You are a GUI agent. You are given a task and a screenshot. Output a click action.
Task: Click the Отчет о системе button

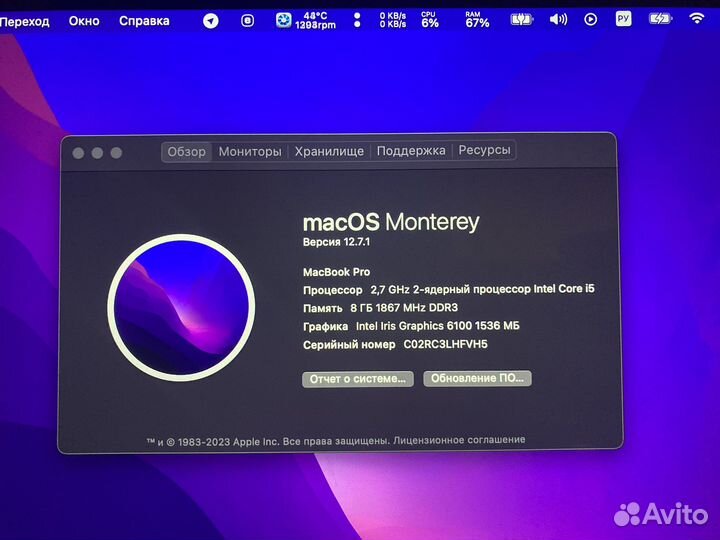pos(358,379)
